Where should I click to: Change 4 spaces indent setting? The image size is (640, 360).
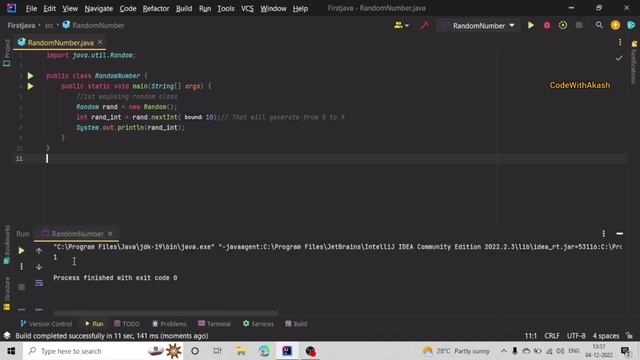[606, 336]
